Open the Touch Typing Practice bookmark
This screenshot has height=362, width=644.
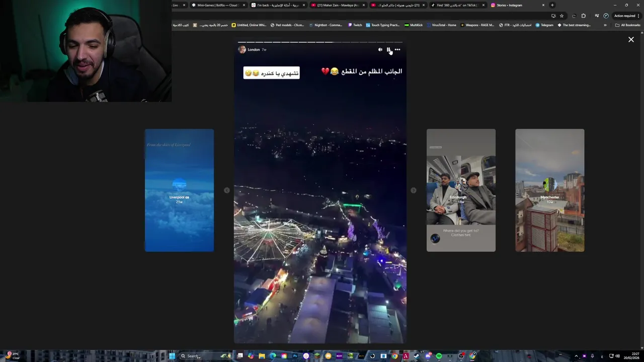coord(383,25)
